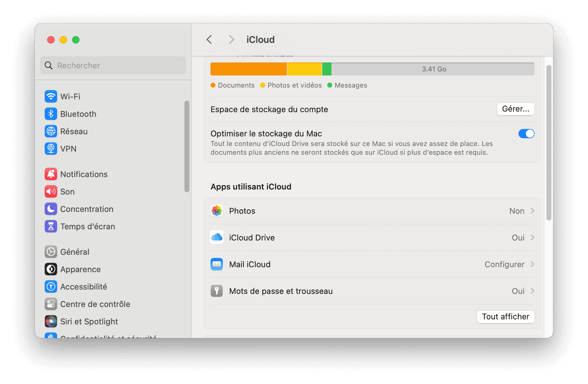Select Notifications label in sidebar
Viewport: 588px width, 384px height.
(84, 174)
